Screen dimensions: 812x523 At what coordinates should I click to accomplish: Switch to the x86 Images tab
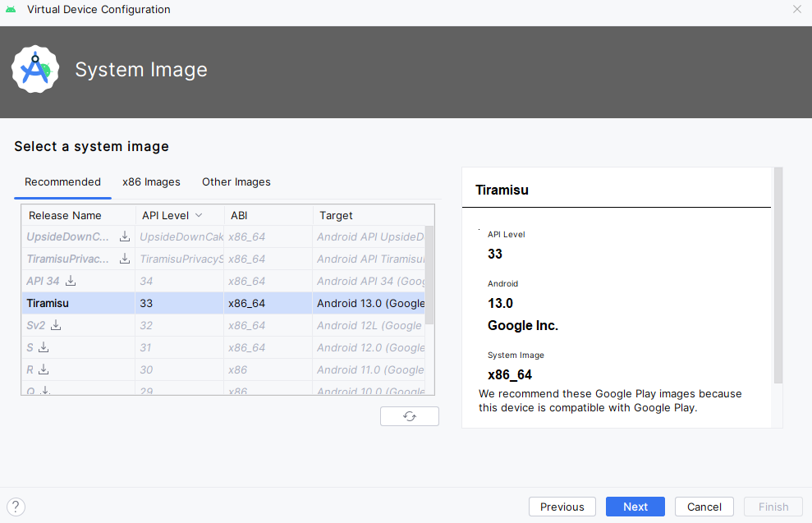[x=151, y=181]
